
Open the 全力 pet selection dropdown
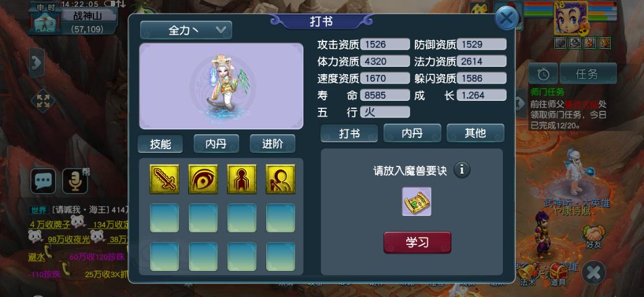coord(186,30)
